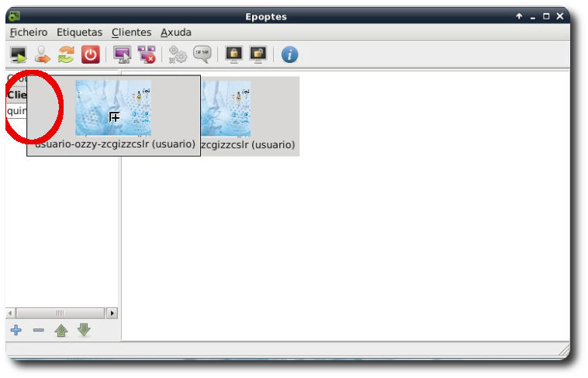
Task: Open the Clientes menu
Action: click(x=131, y=33)
